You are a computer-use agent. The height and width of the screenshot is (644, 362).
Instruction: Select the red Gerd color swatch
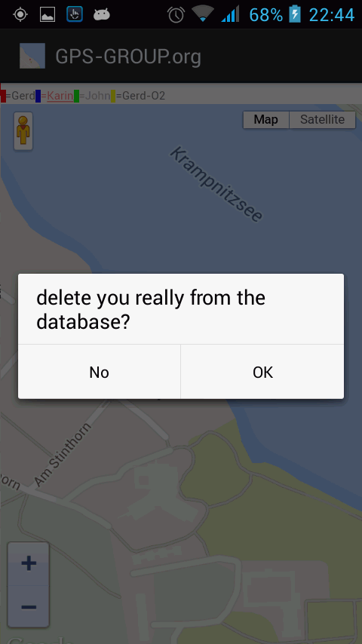point(3,96)
